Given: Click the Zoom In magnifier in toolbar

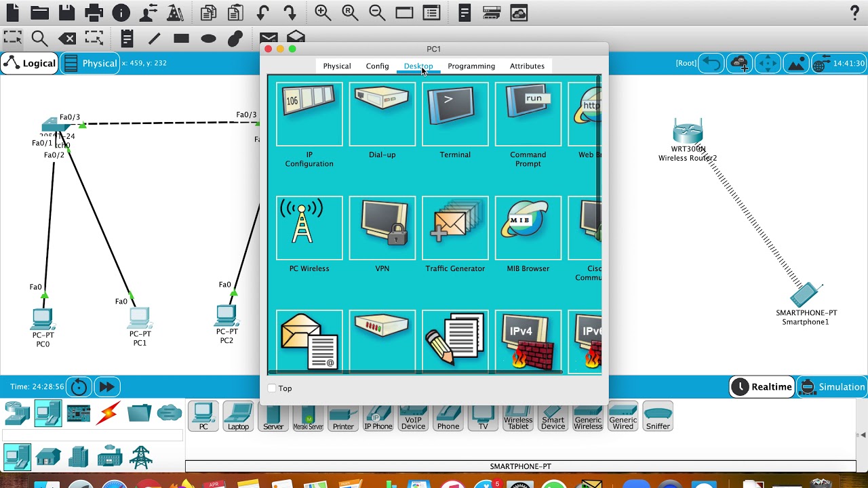Looking at the screenshot, I should pos(323,13).
